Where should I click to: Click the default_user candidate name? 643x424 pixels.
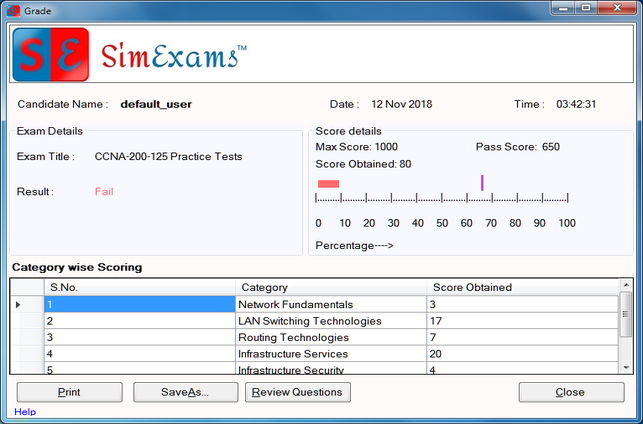coord(156,104)
